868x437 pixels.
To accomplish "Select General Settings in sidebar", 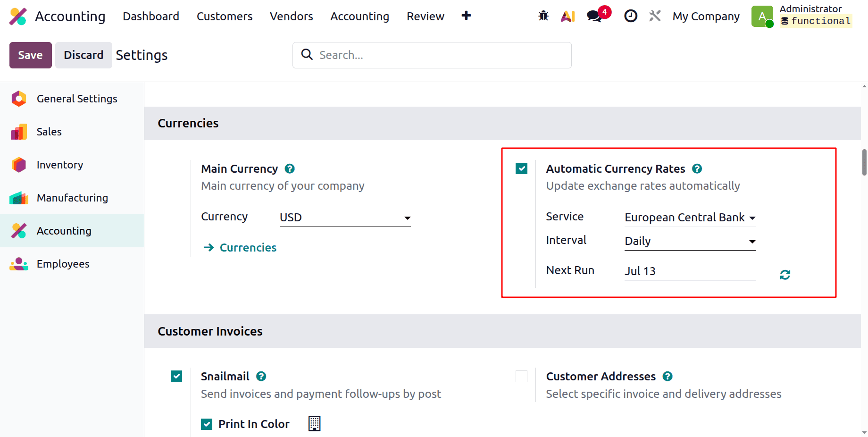I will click(x=72, y=99).
